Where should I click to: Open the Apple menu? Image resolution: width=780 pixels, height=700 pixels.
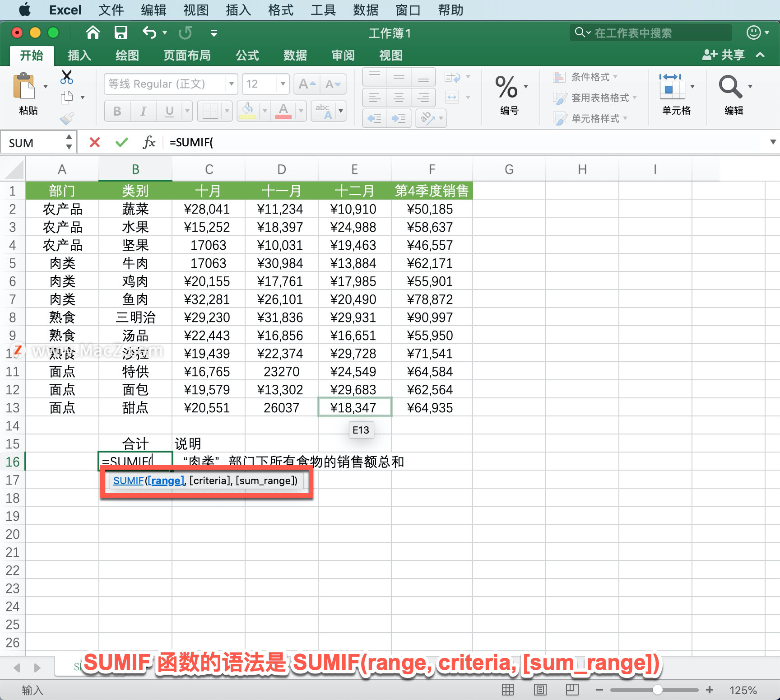[25, 9]
